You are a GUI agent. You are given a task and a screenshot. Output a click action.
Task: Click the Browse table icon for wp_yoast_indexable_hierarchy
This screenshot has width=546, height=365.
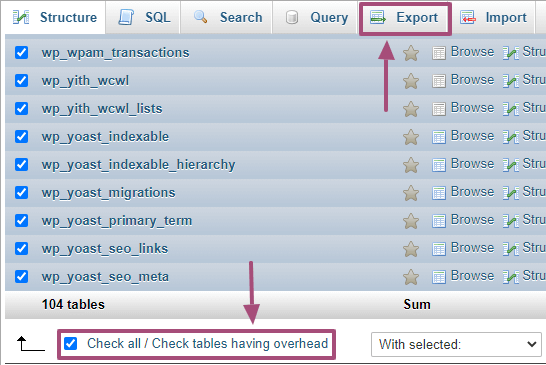(439, 165)
